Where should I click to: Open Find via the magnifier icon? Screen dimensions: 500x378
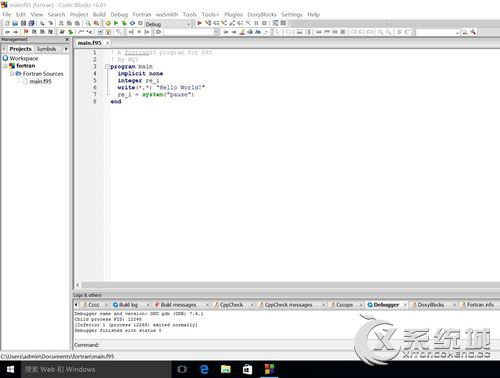click(x=88, y=23)
